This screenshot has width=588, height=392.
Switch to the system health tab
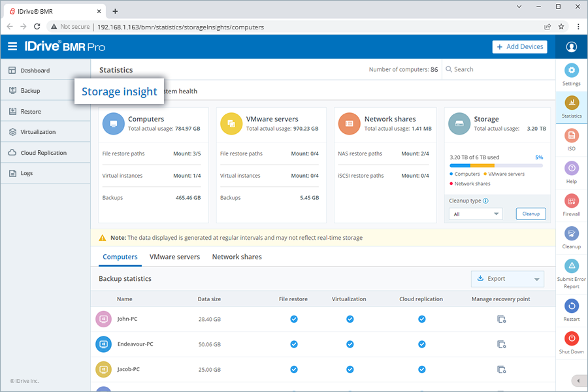[180, 91]
